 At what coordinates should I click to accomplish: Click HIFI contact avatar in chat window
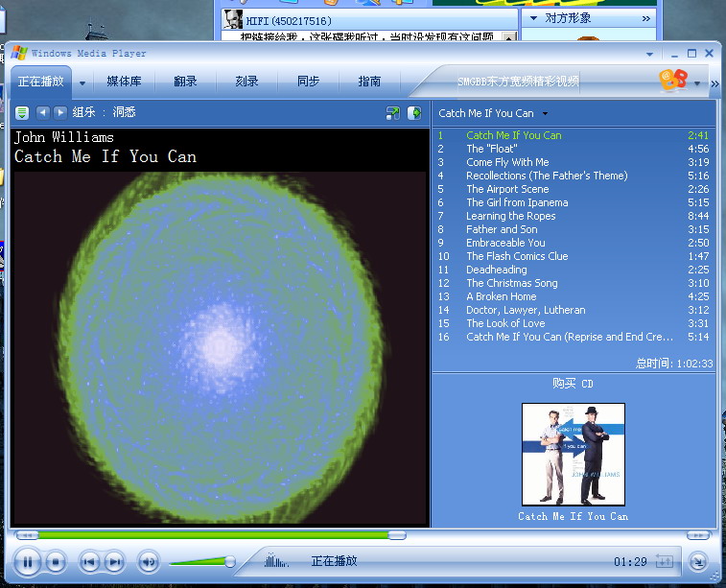tap(233, 19)
